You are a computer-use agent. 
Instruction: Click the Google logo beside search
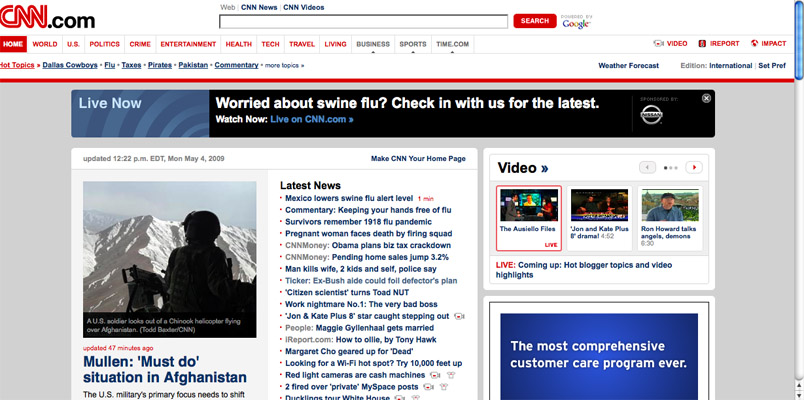(x=576, y=24)
